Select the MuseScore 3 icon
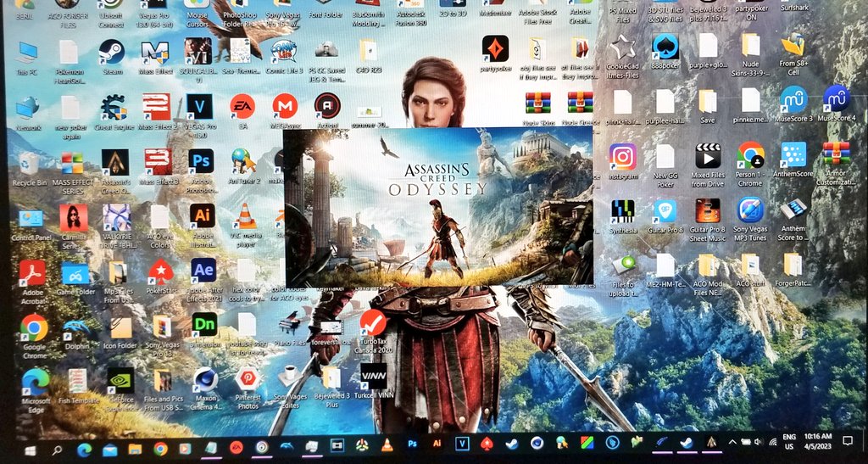 793,99
